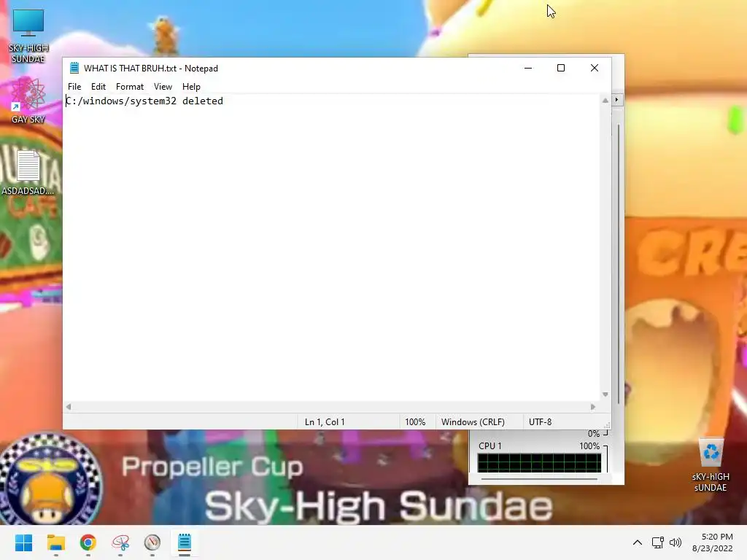Image resolution: width=747 pixels, height=560 pixels.
Task: Click the Notepad vertical scrollbar up arrow
Action: (x=605, y=101)
